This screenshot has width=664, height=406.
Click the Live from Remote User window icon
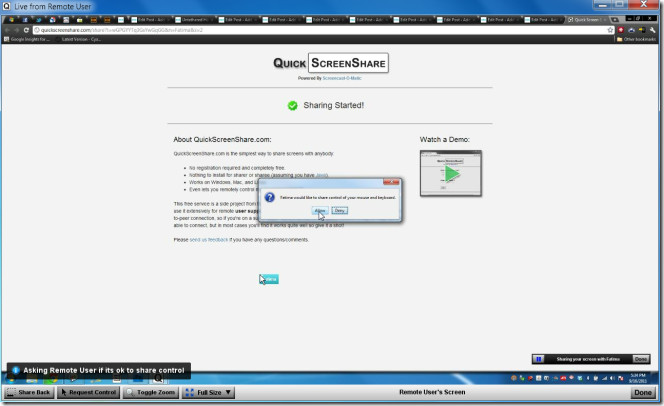[6, 6]
